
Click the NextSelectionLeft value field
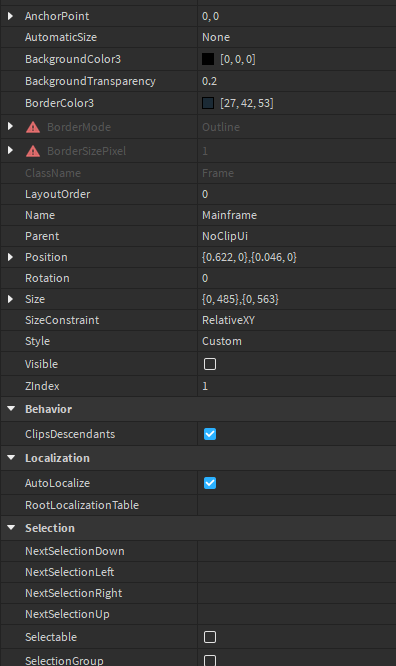tap(297, 572)
